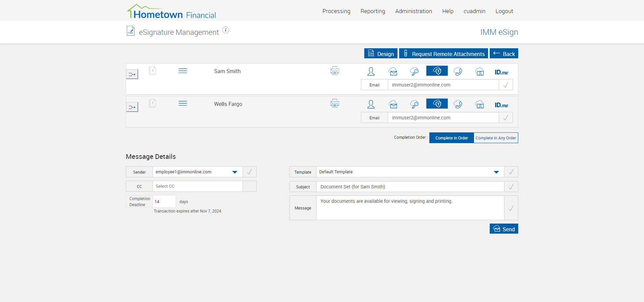
Task: Click the person icon in Sam Smith's row
Action: click(x=371, y=71)
